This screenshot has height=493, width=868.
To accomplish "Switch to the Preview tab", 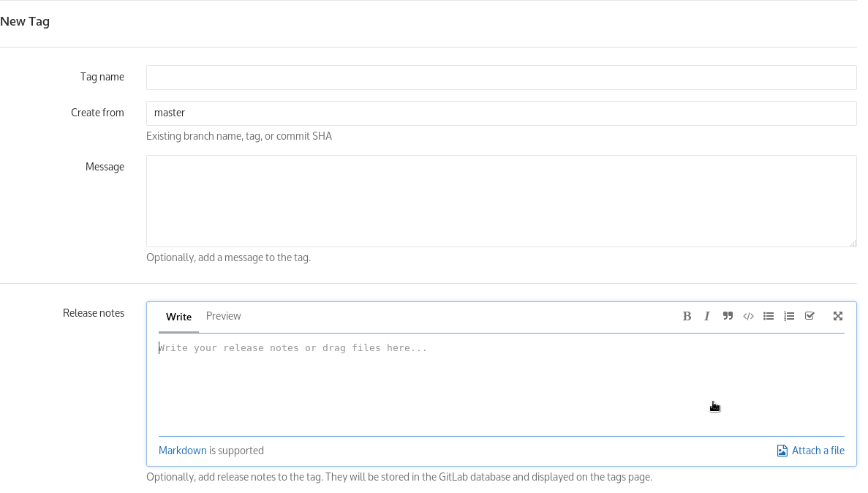I will [x=223, y=315].
